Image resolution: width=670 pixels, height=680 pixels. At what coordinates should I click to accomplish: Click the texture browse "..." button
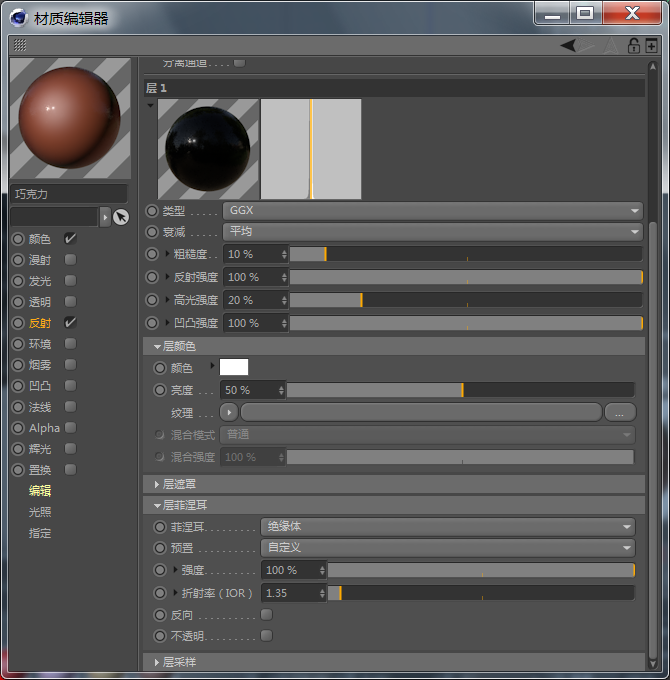pyautogui.click(x=619, y=412)
